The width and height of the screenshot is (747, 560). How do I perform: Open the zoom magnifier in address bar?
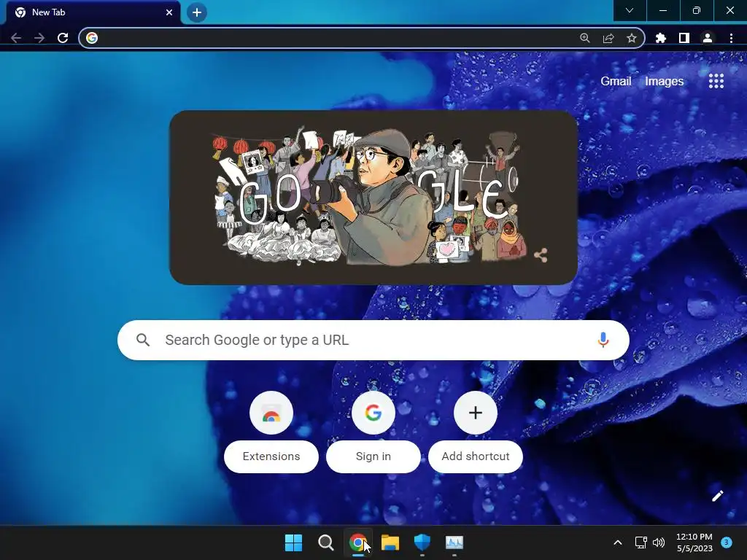tap(585, 38)
